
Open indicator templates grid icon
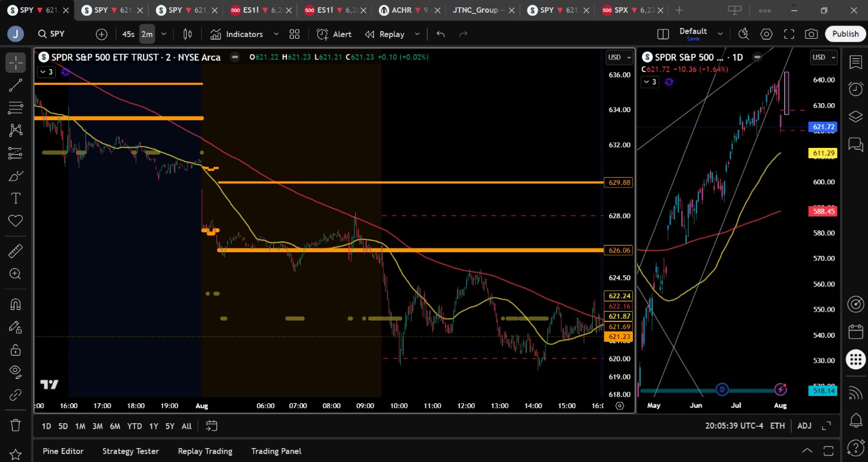(295, 34)
